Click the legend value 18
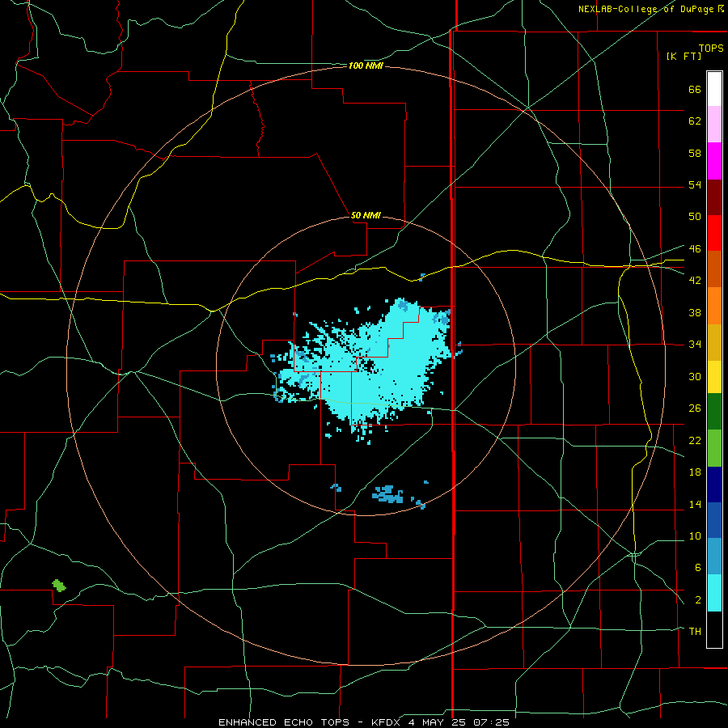This screenshot has height=728, width=728. [695, 472]
